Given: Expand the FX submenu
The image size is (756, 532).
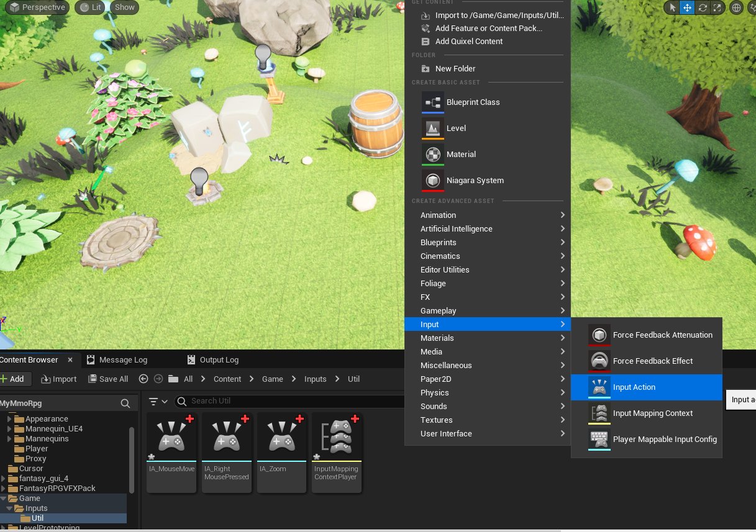Looking at the screenshot, I should pos(488,297).
